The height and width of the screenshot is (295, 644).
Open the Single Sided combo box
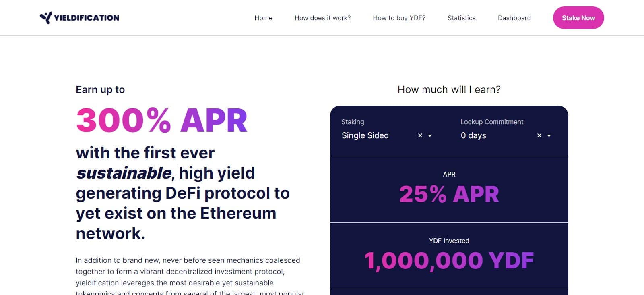(x=365, y=135)
